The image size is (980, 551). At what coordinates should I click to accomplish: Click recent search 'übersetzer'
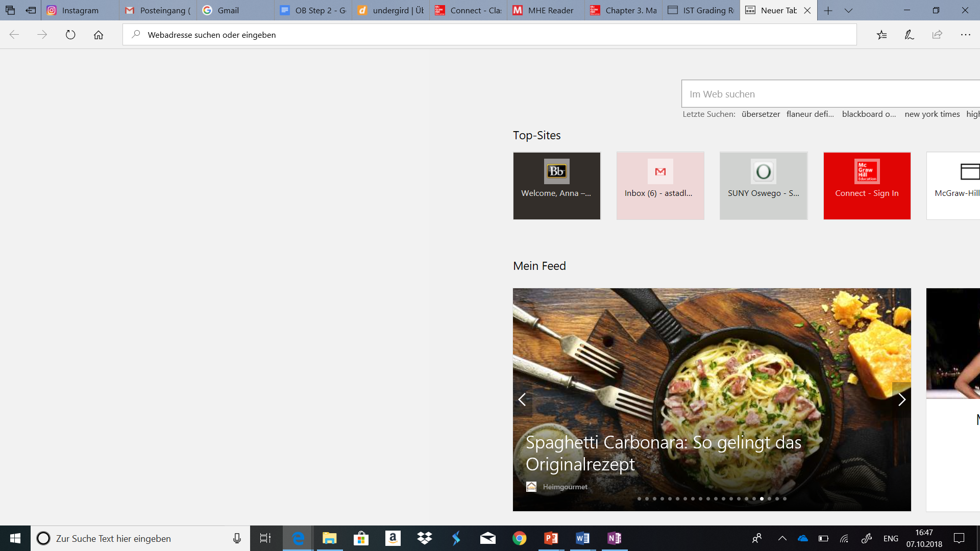[761, 114]
